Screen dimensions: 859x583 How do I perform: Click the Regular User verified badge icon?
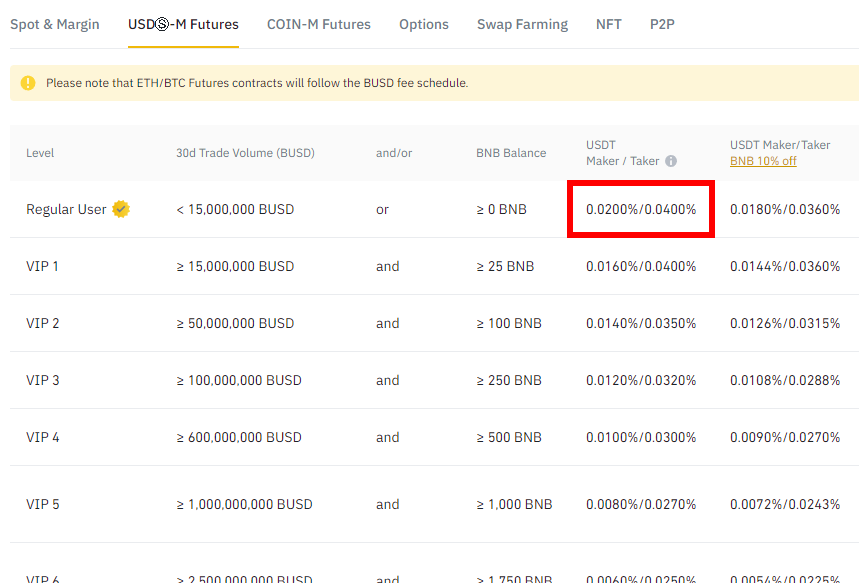point(121,209)
